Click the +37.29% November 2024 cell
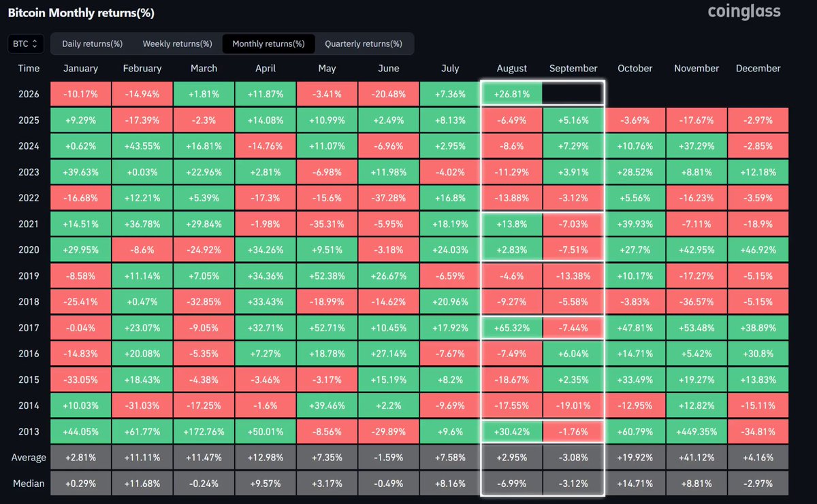 point(696,146)
